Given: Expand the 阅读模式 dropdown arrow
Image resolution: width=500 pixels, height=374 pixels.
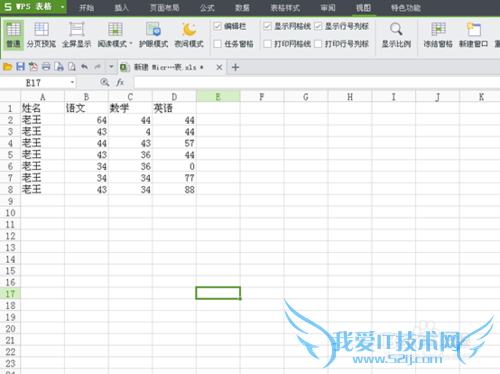Looking at the screenshot, I should coord(131,44).
